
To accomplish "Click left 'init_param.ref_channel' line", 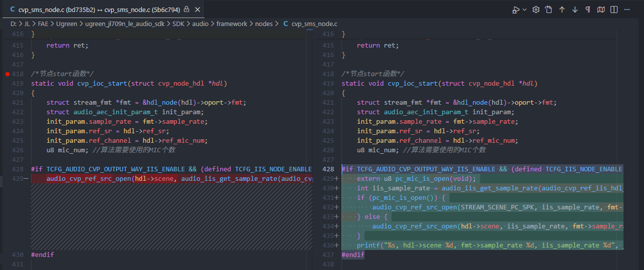I will point(127,141).
